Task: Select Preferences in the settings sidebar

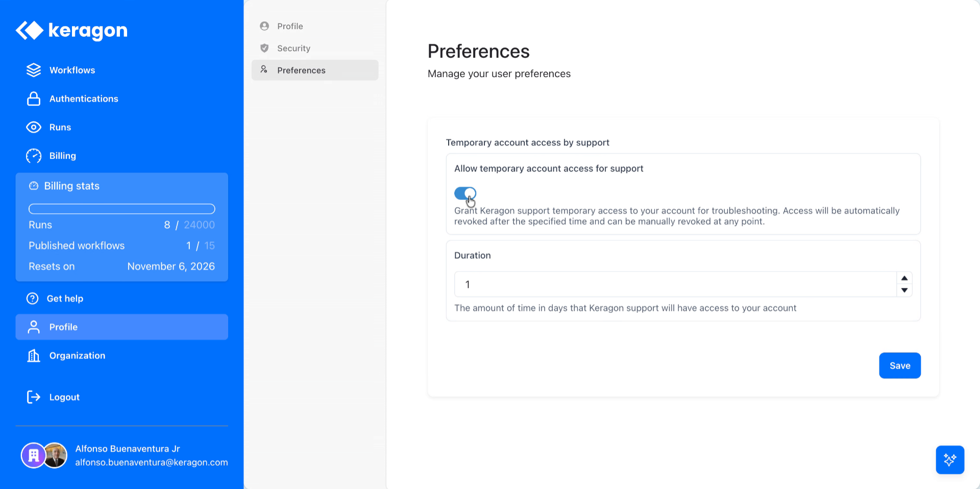Action: [301, 70]
